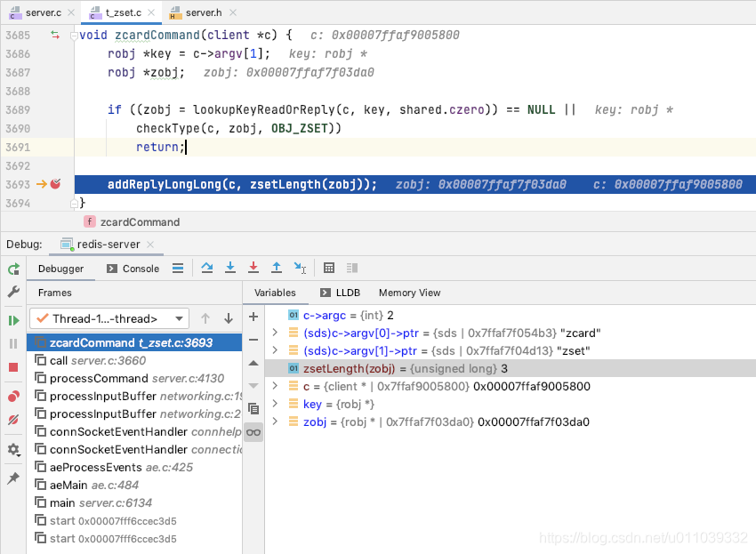This screenshot has height=554, width=756.
Task: Open thread selector dropdown
Action: [x=109, y=318]
